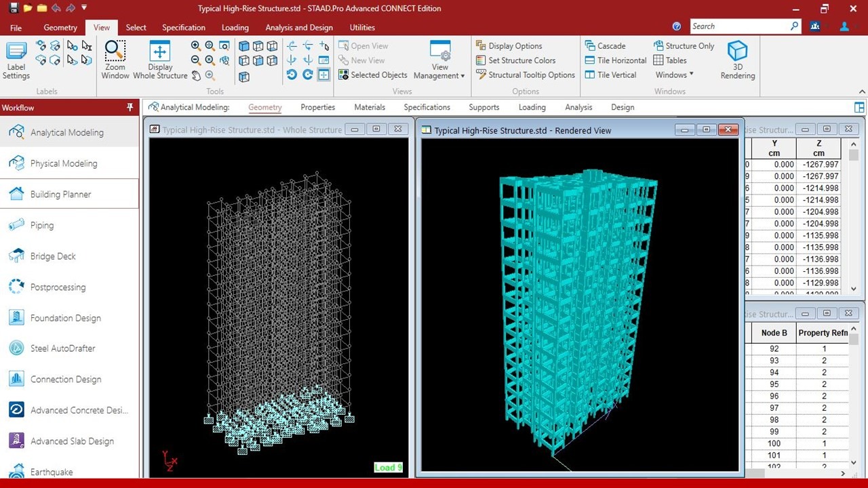Switch to the Geometry ribbon tab

(x=60, y=28)
